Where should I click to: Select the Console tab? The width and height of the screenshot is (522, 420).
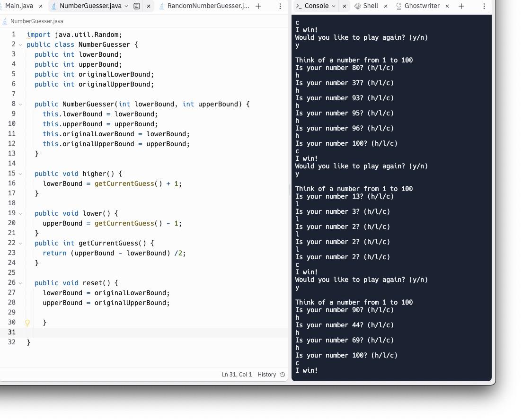[x=316, y=6]
